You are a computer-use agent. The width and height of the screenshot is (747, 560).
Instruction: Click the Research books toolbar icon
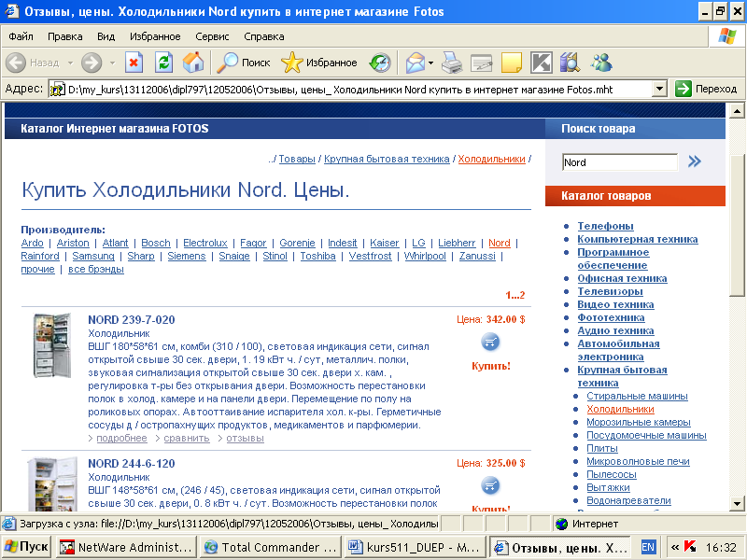(570, 63)
